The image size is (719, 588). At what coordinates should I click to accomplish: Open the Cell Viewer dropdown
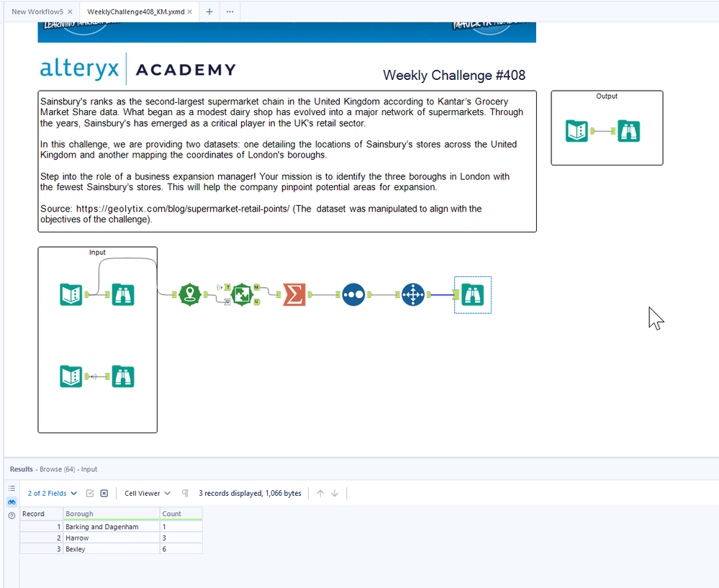tap(148, 493)
